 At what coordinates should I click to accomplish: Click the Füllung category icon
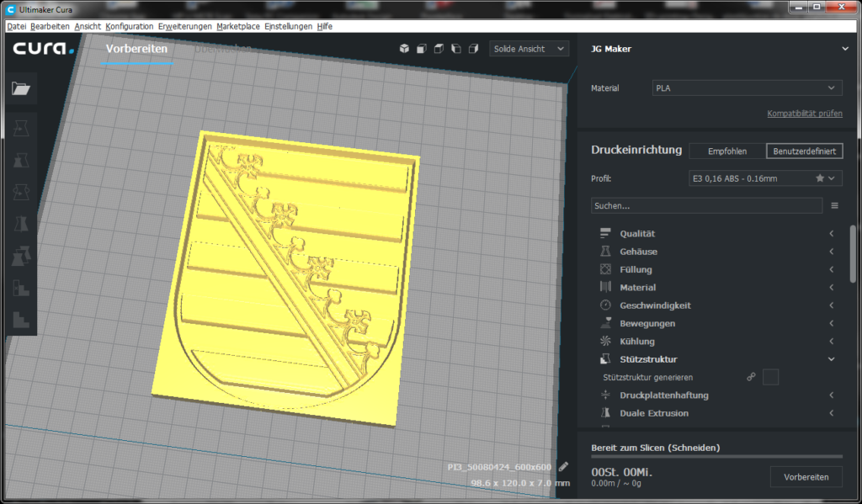pos(605,269)
